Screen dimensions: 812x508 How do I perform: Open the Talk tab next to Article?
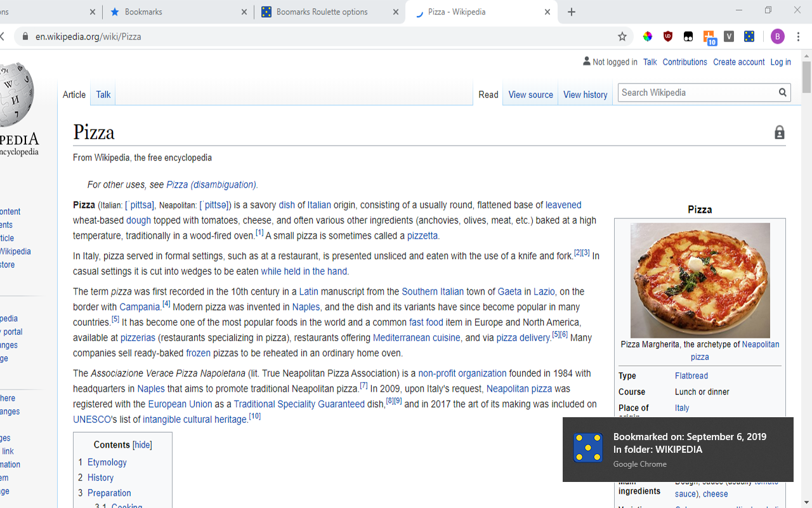point(103,95)
